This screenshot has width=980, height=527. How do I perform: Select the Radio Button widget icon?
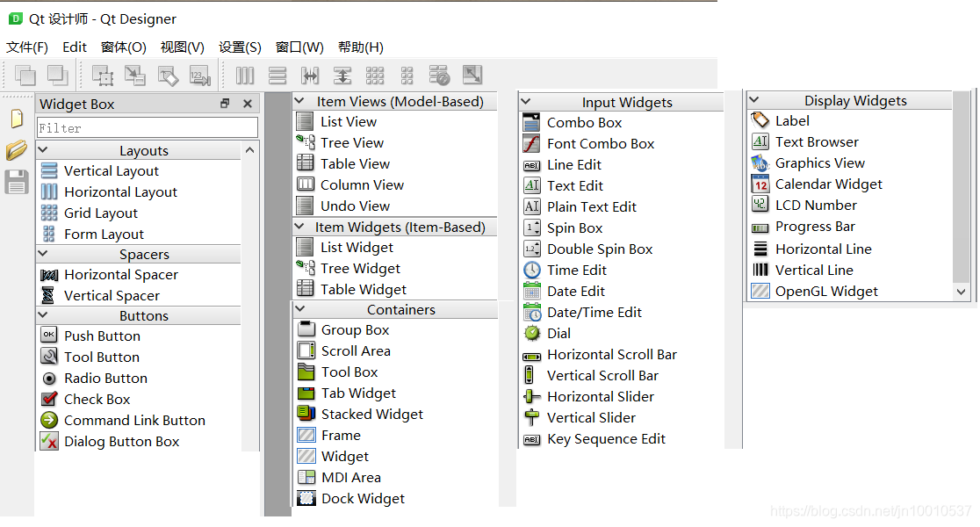coord(49,379)
